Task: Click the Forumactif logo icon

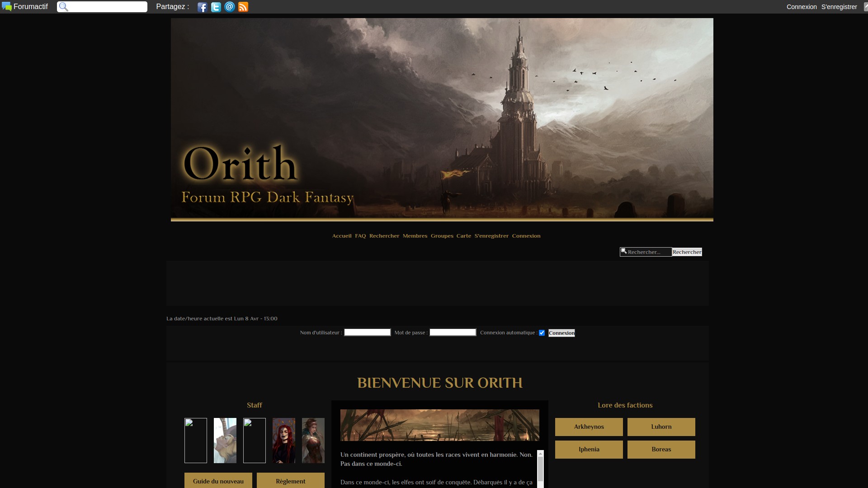Action: click(7, 7)
